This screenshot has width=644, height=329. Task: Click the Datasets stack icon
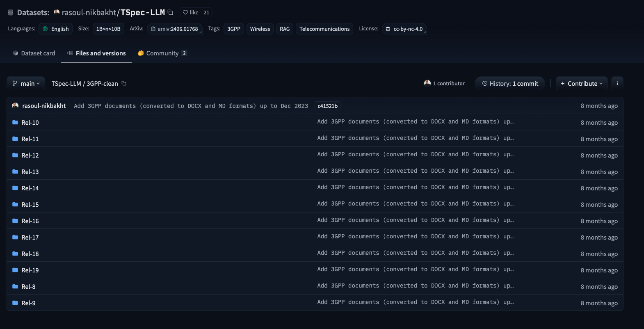(11, 13)
